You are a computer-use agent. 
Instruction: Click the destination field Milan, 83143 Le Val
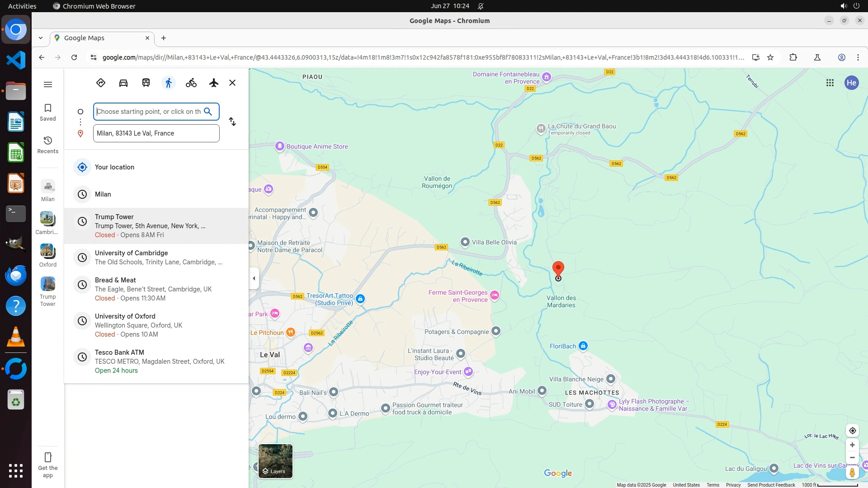pyautogui.click(x=156, y=133)
